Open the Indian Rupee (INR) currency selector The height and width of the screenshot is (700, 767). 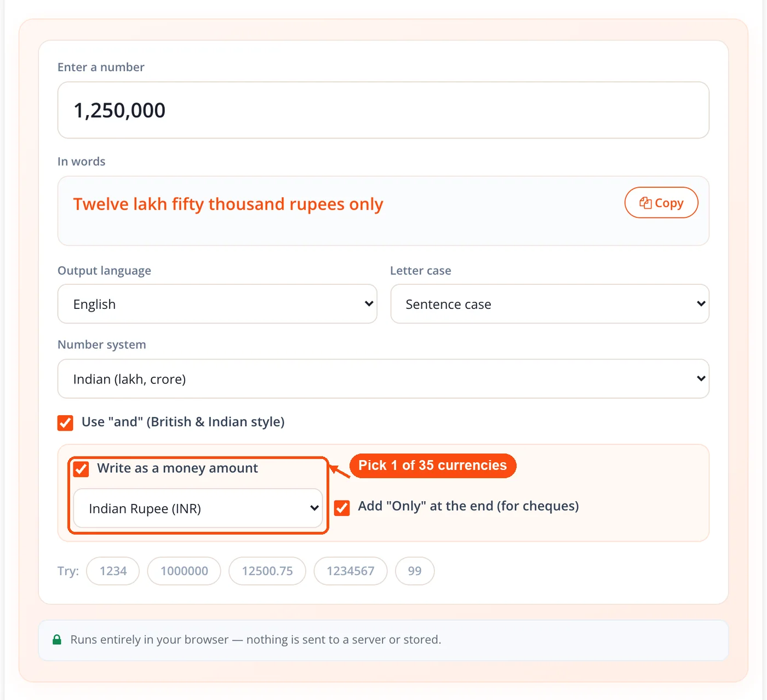(x=198, y=508)
